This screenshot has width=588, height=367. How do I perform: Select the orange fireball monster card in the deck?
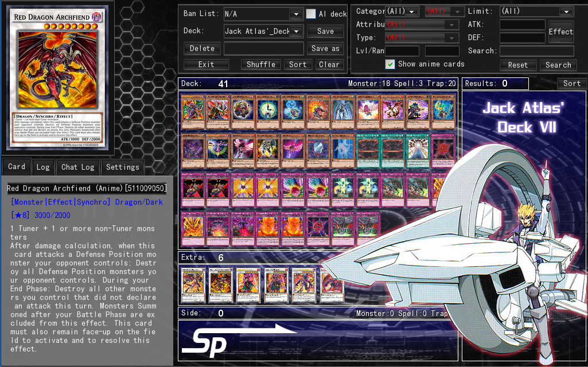(x=318, y=112)
